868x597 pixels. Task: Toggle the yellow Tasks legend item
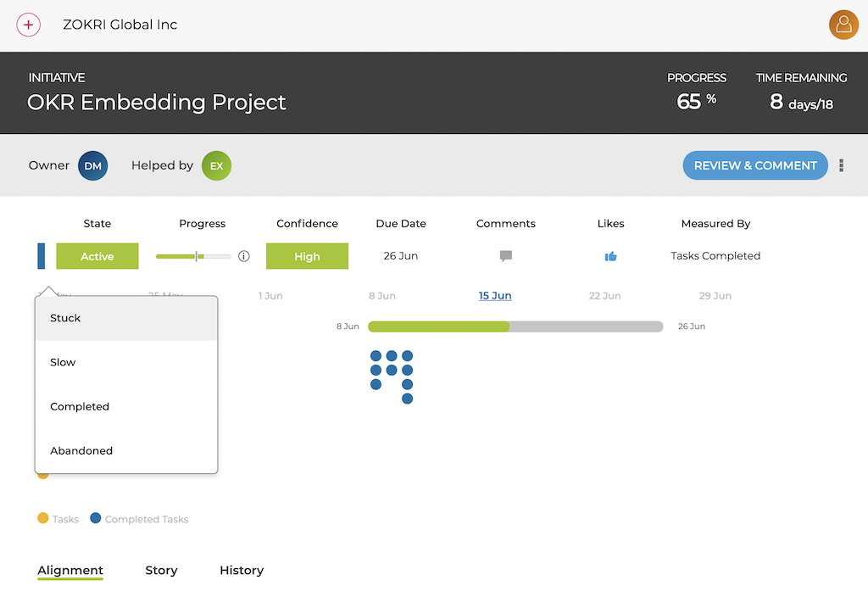58,519
